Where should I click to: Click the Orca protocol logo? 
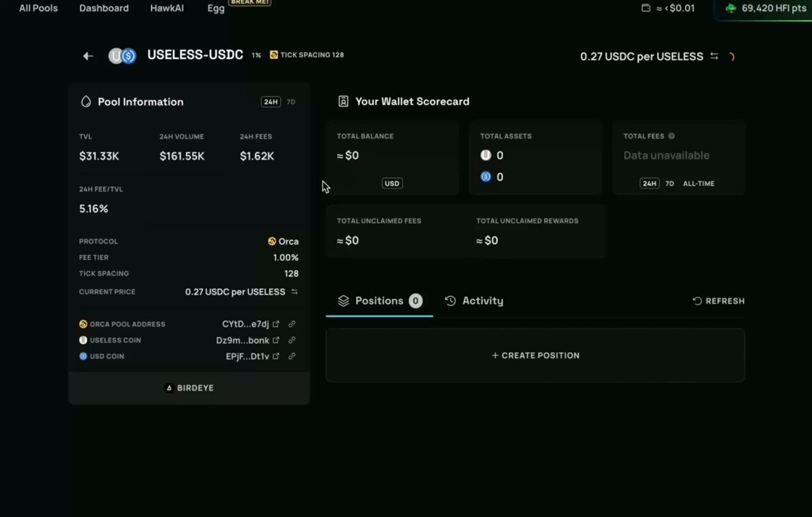tap(272, 241)
